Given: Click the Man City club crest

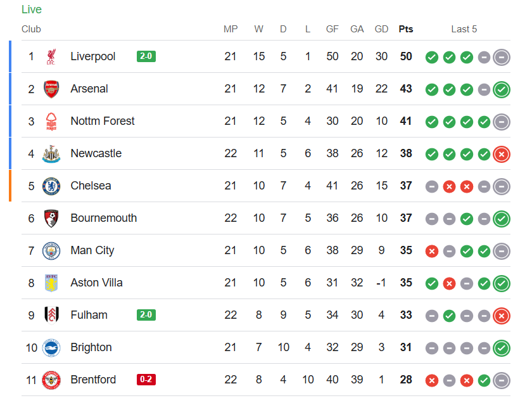Looking at the screenshot, I should pos(51,251).
